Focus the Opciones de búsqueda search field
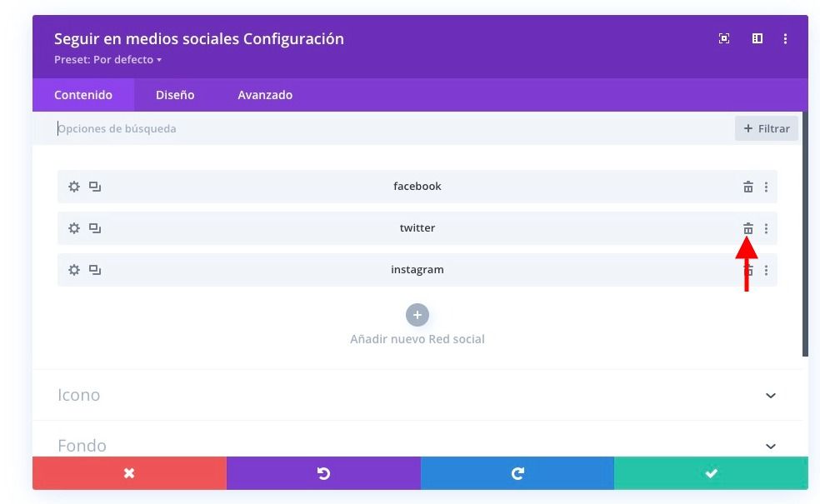The height and width of the screenshot is (504, 820). [x=392, y=128]
